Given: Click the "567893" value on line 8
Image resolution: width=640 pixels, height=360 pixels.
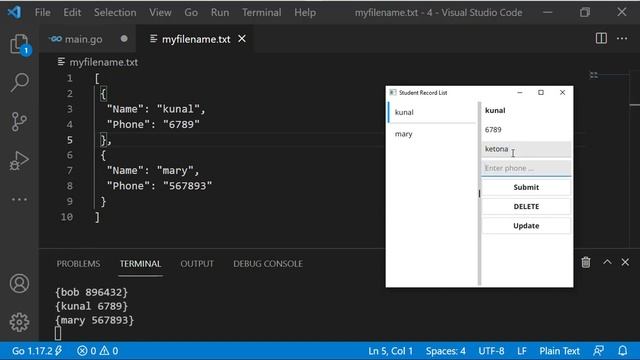Looking at the screenshot, I should point(187,186).
